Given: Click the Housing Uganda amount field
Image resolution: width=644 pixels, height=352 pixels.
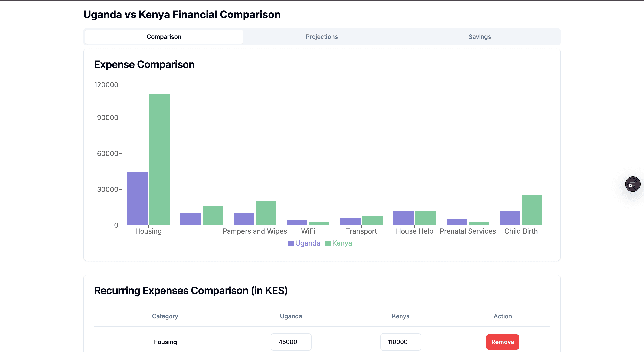Looking at the screenshot, I should pyautogui.click(x=291, y=342).
